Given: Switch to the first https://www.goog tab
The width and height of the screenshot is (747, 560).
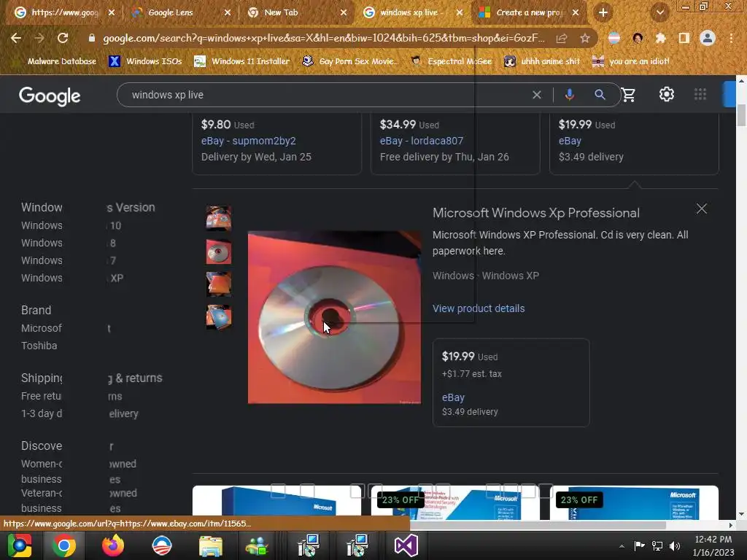Looking at the screenshot, I should 64,12.
